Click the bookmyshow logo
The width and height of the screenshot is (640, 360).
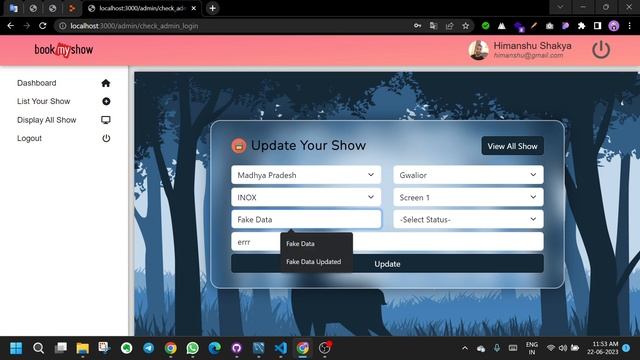click(x=64, y=50)
